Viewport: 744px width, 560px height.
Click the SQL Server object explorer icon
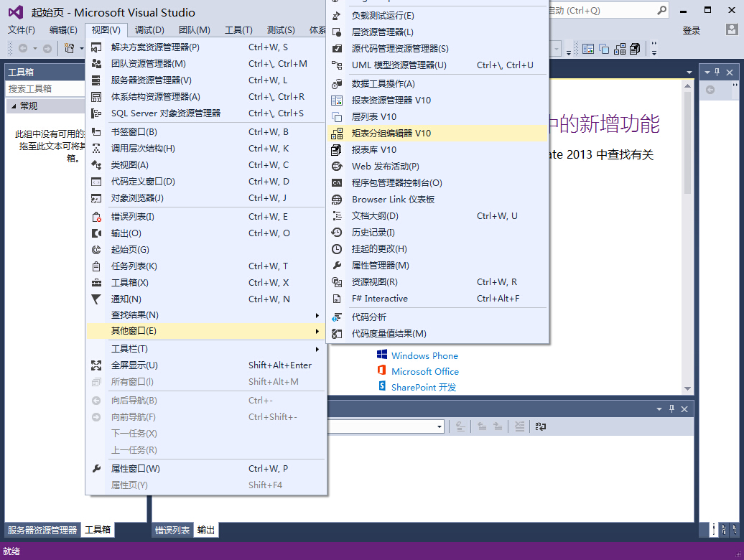coord(96,113)
